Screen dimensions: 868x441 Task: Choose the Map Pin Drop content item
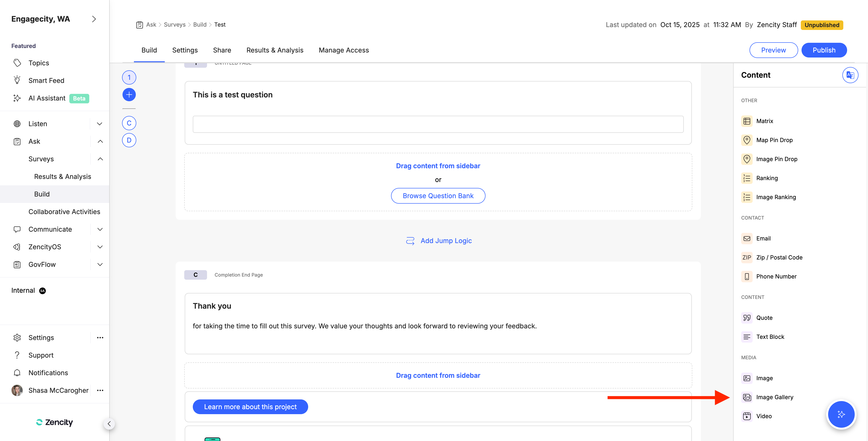click(774, 140)
